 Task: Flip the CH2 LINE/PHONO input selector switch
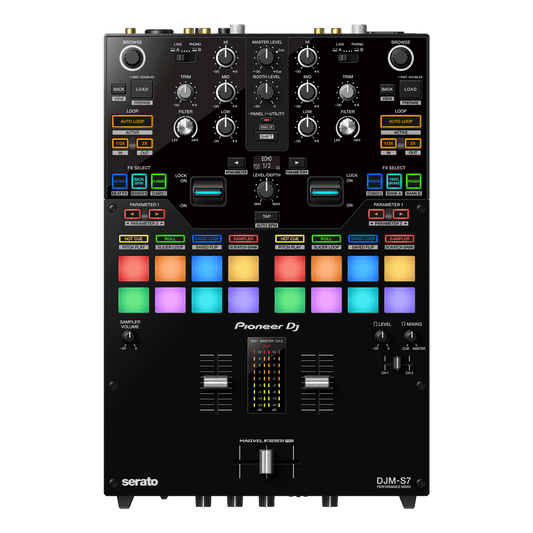click(348, 58)
